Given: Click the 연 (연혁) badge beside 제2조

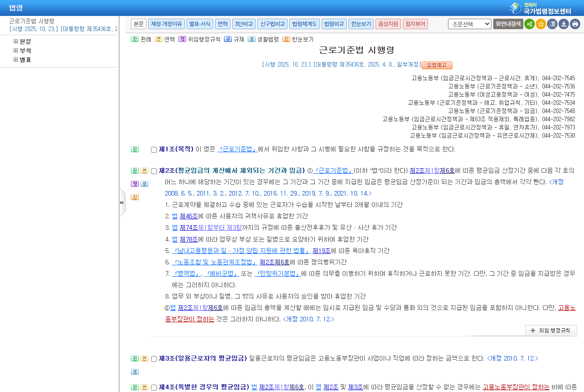Looking at the screenshot, I should pos(144,170).
